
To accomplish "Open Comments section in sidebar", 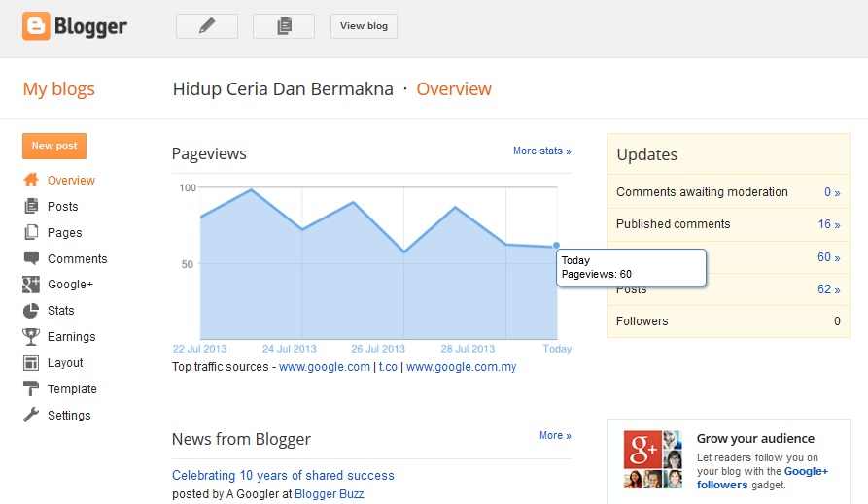I will tap(78, 259).
